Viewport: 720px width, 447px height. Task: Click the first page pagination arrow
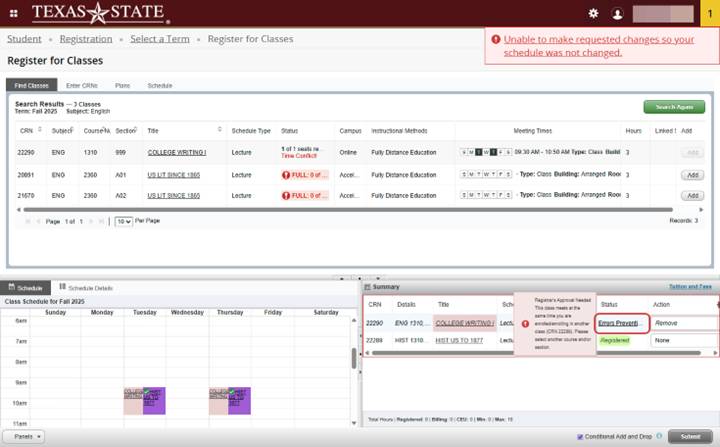tap(26, 220)
